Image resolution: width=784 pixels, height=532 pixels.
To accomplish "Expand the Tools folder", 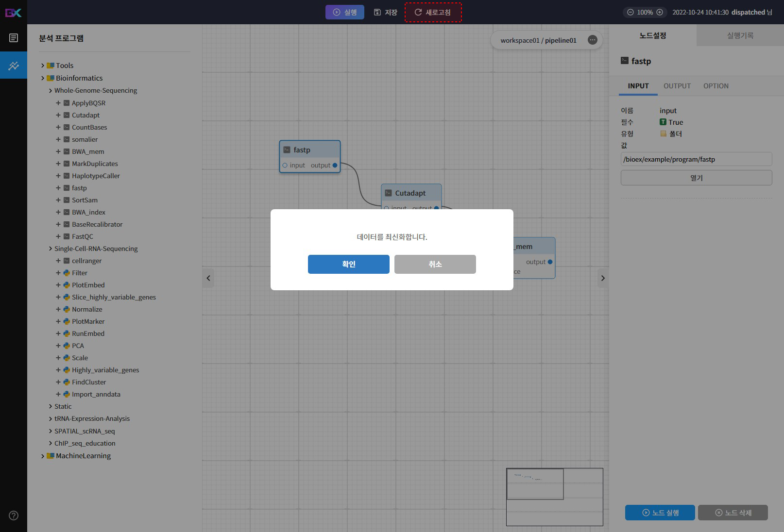I will pyautogui.click(x=43, y=66).
